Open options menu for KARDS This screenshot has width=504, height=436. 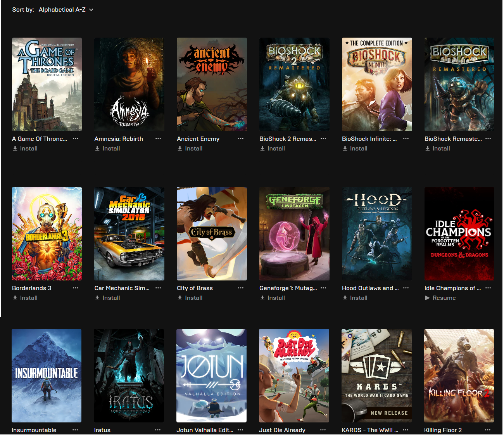(406, 430)
